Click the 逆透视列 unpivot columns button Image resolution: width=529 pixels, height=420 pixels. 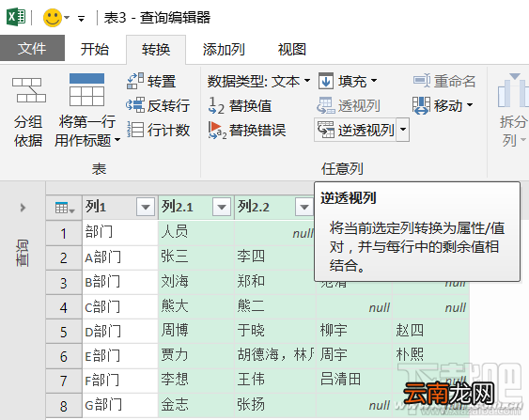click(x=355, y=130)
